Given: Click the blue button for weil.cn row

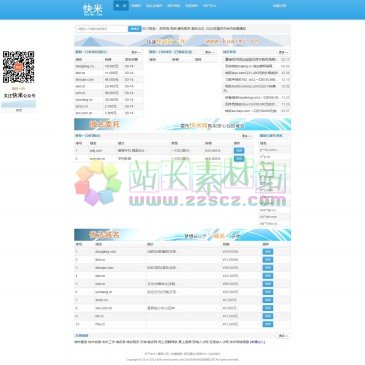Looking at the screenshot, I should coord(268,284).
